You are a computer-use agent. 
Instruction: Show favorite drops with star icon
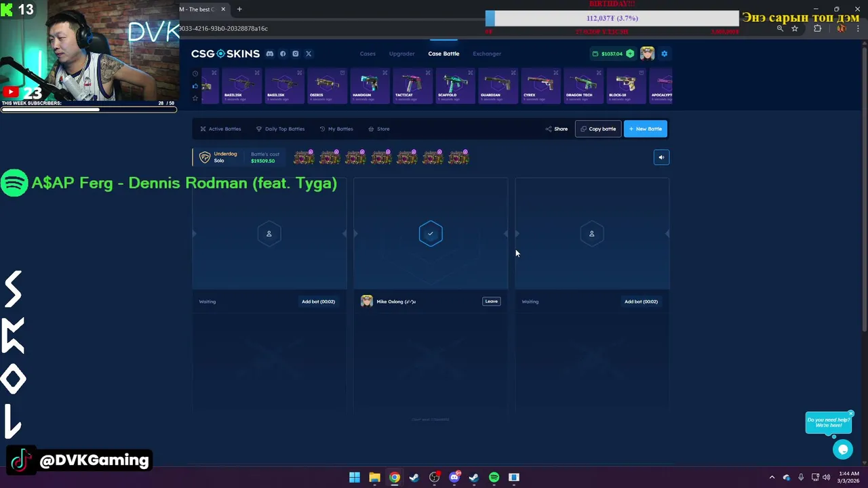[195, 98]
